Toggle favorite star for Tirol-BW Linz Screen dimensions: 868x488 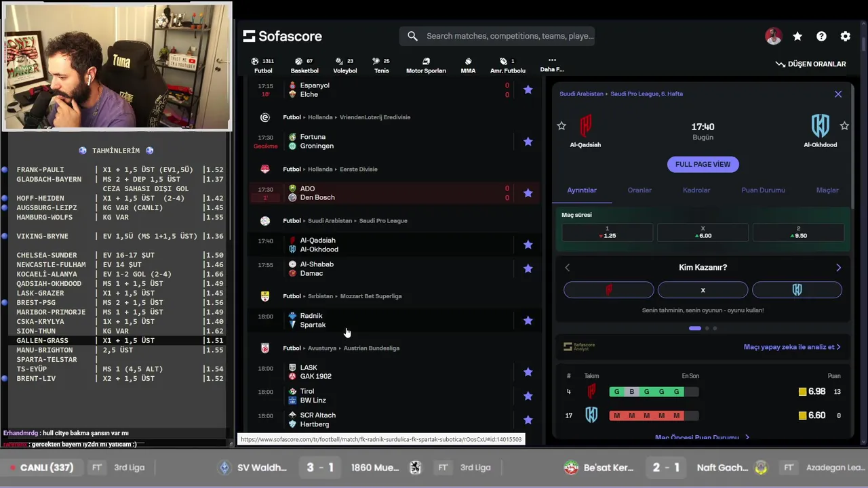click(x=528, y=396)
